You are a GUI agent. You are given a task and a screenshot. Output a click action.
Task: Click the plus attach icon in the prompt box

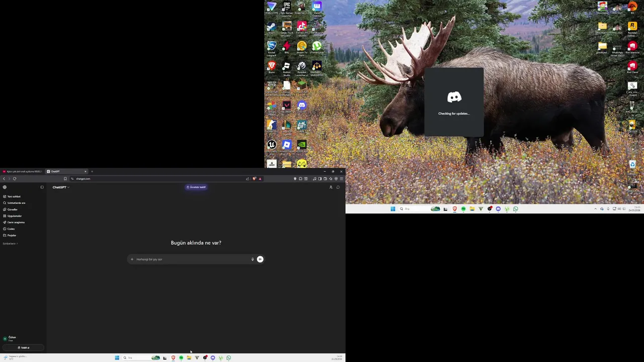pyautogui.click(x=132, y=259)
